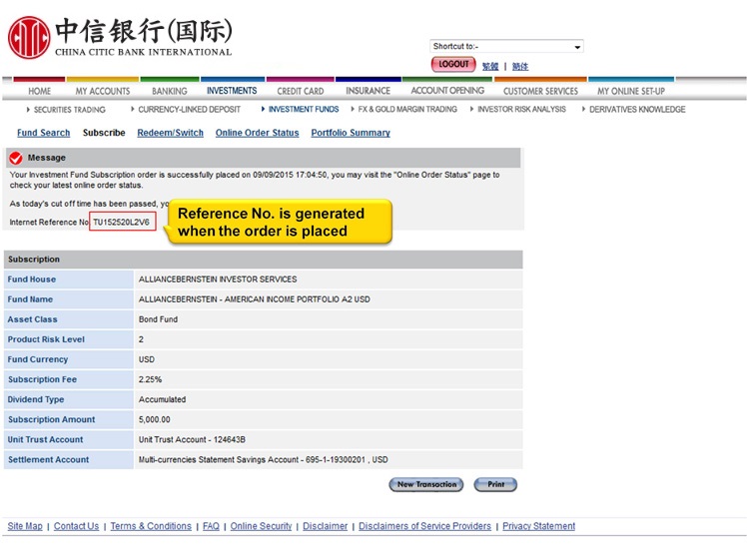747x560 pixels.
Task: Open the Online Order Status link
Action: 257,133
